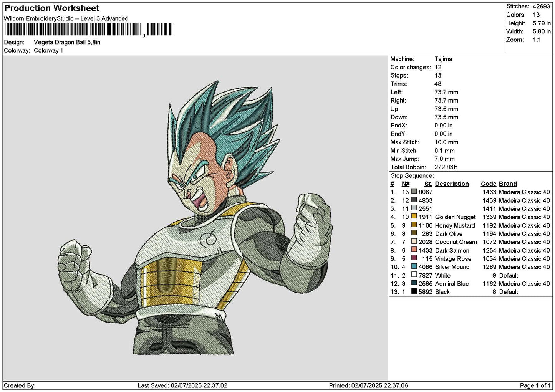Click the 'EndY:' label
The height and width of the screenshot is (392, 555).
pyautogui.click(x=399, y=134)
